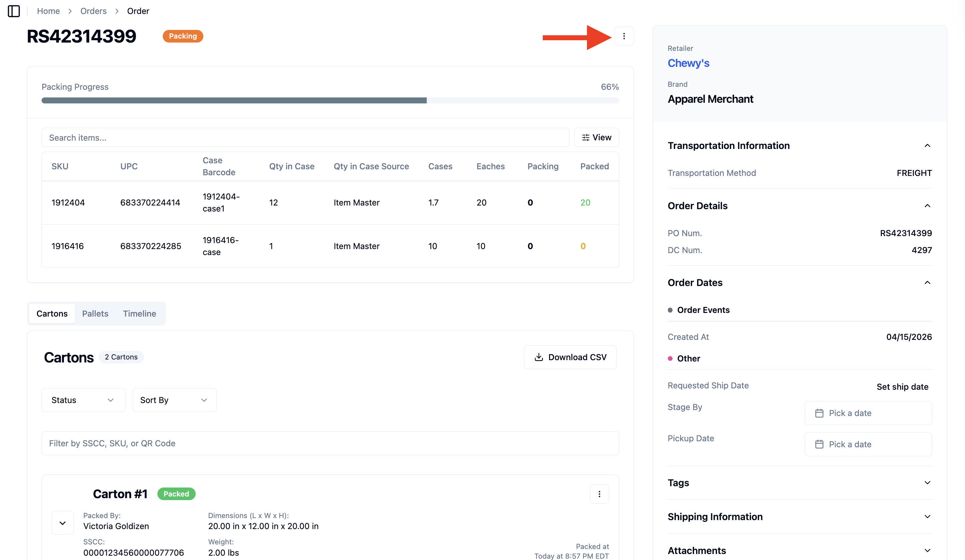Open the Chewy's retailer link
Viewport: 965px width, 560px height.
click(x=688, y=63)
